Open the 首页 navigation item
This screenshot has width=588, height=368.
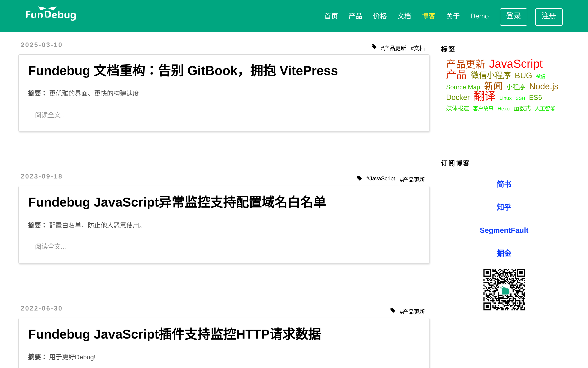[x=331, y=16]
